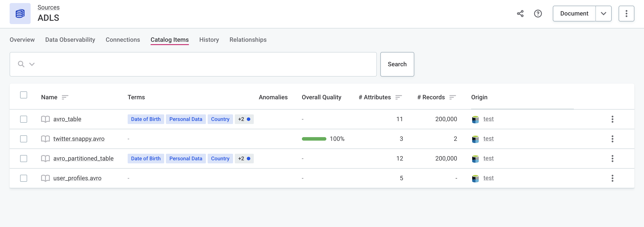
Task: Click the share icon in the header
Action: (x=520, y=14)
